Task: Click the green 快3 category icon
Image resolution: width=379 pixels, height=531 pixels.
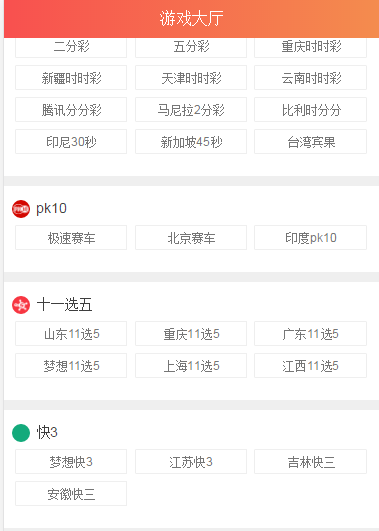Action: (x=21, y=433)
